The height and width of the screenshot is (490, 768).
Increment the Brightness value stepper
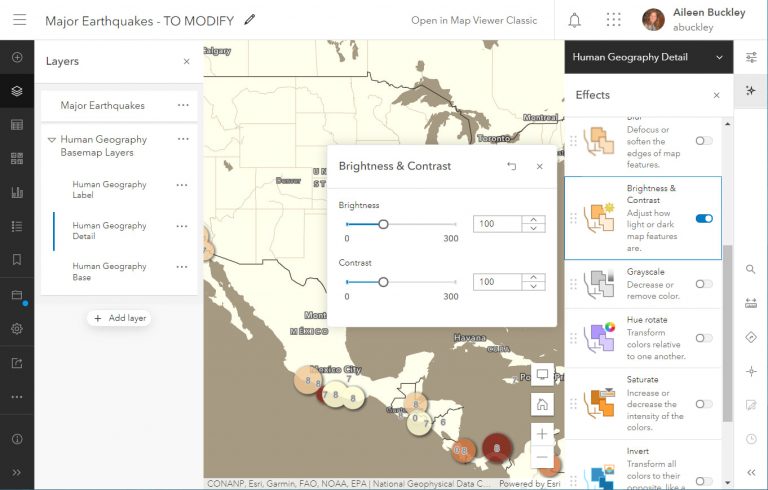click(535, 219)
